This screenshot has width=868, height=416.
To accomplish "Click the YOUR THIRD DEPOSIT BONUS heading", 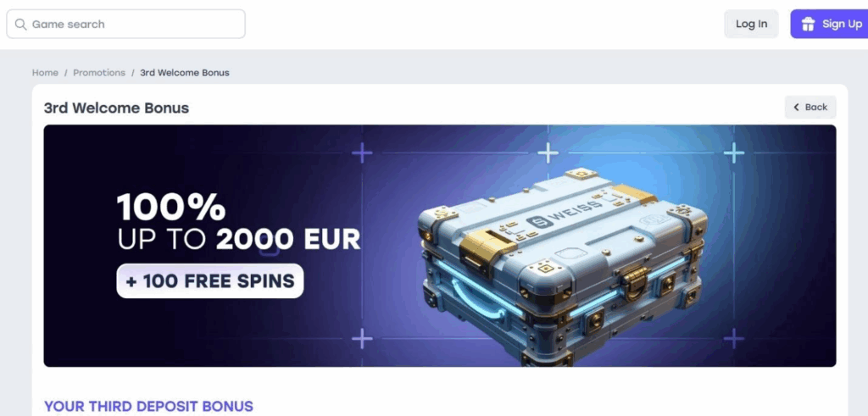I will [x=148, y=406].
